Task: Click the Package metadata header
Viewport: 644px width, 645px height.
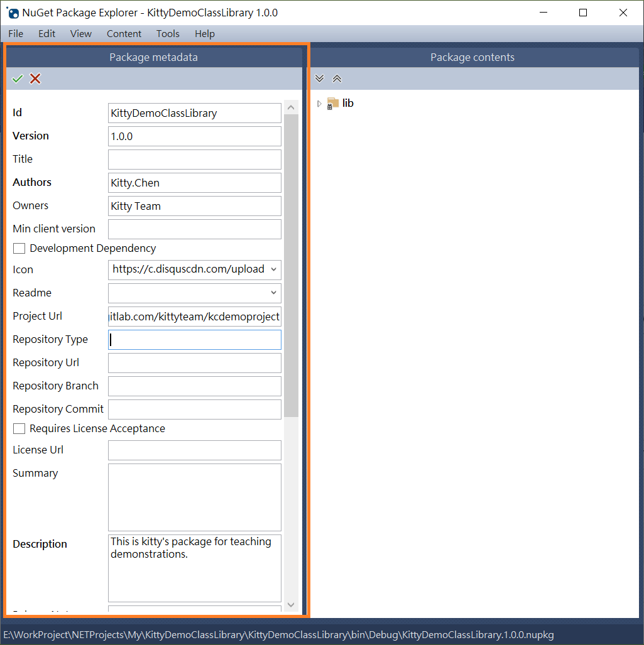Action: (153, 57)
